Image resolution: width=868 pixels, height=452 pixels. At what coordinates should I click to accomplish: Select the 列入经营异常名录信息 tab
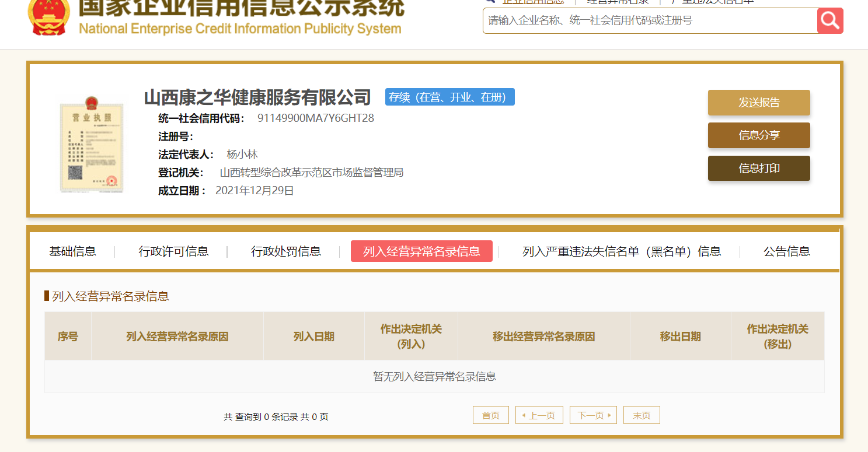421,251
